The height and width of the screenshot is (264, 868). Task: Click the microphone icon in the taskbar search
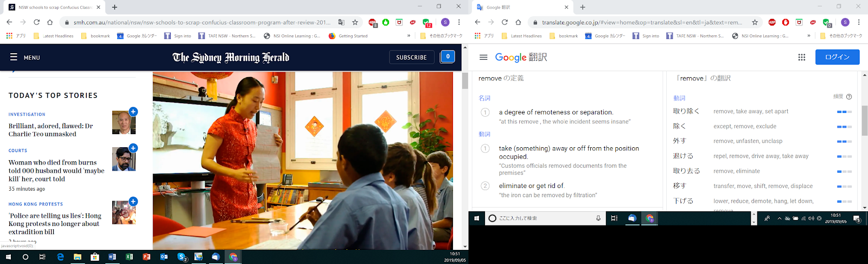[x=598, y=218]
